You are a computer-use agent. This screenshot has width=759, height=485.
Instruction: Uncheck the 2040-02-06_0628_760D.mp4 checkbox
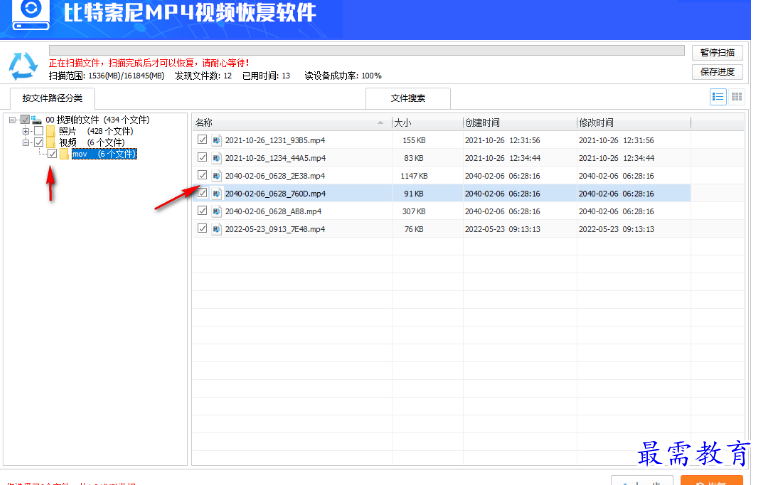click(202, 193)
